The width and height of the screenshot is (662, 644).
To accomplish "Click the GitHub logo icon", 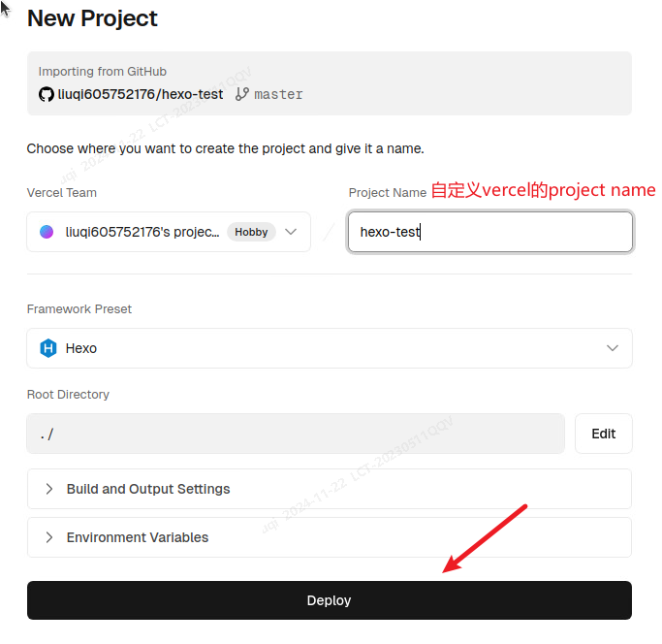I will tap(46, 94).
